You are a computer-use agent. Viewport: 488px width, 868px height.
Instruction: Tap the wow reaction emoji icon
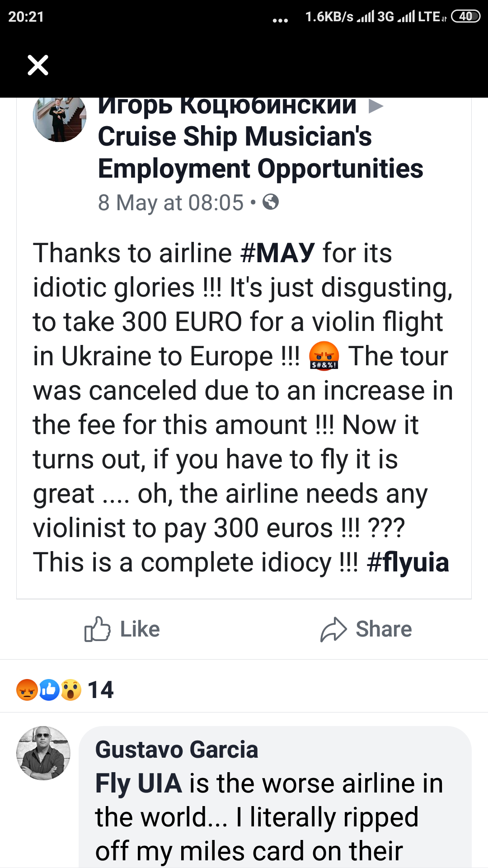pyautogui.click(x=71, y=690)
